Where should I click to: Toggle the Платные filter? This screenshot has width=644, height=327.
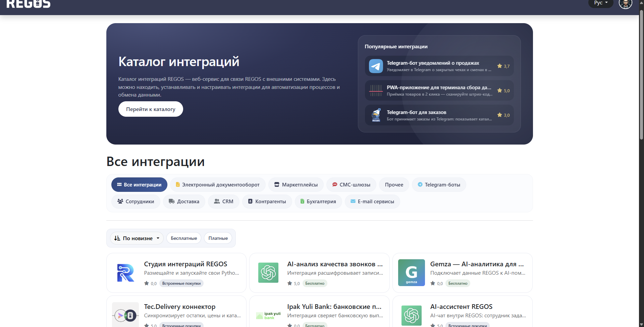point(218,238)
